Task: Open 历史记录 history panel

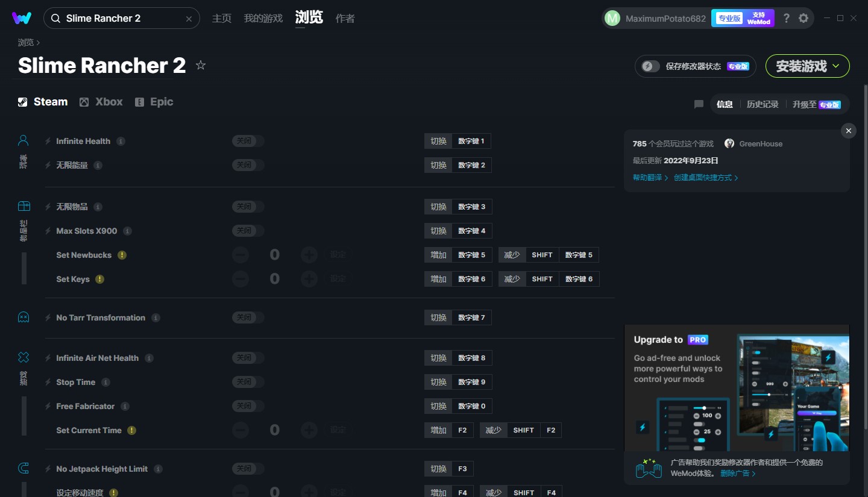Action: [x=763, y=104]
